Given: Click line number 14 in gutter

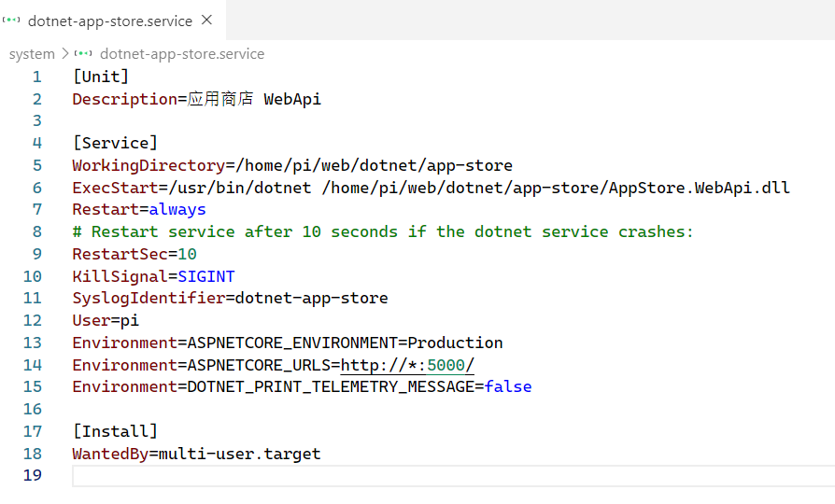Looking at the screenshot, I should pos(33,365).
